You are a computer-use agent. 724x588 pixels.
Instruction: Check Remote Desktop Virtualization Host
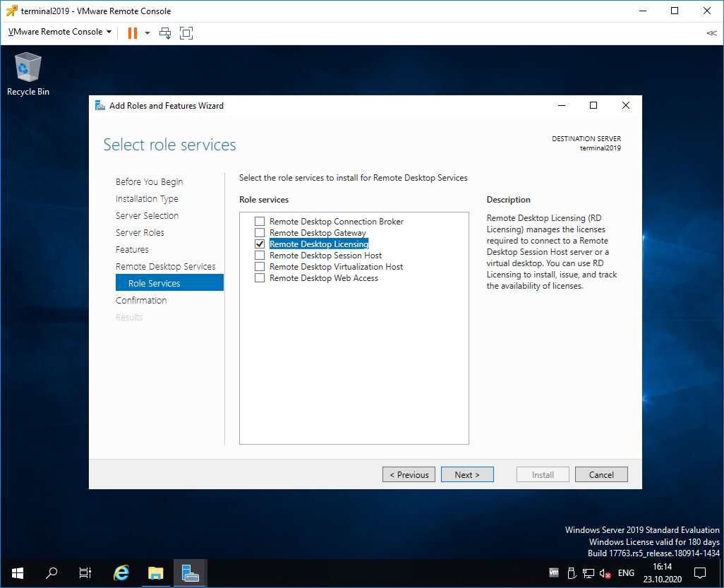pyautogui.click(x=260, y=267)
